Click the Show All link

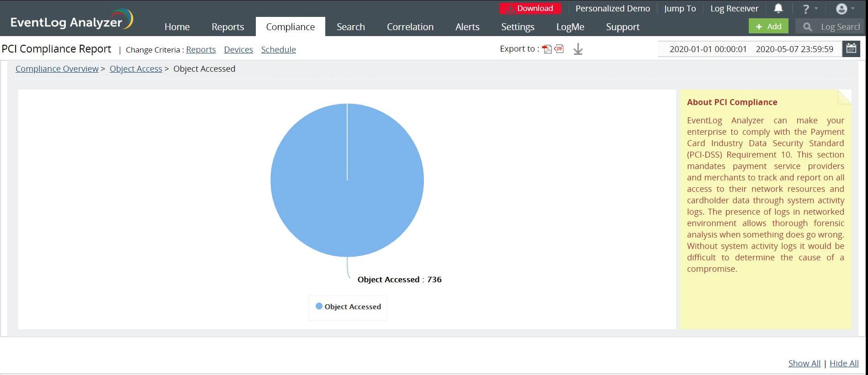click(804, 363)
